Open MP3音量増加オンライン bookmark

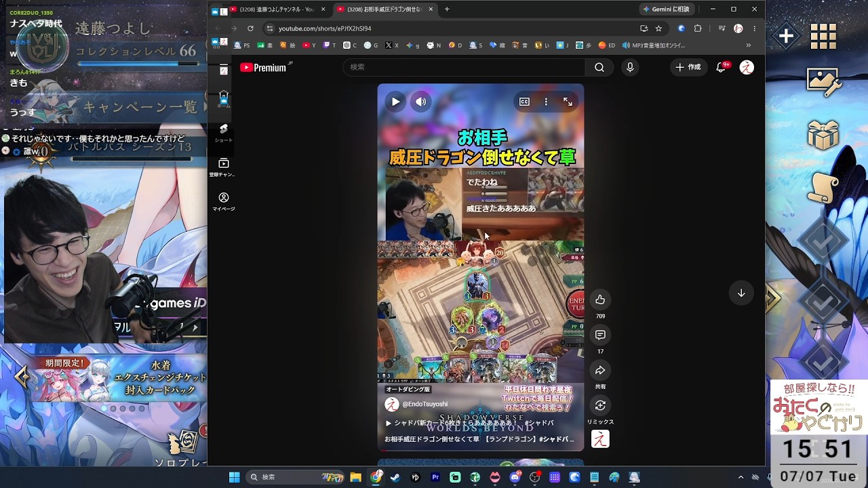[x=654, y=45]
